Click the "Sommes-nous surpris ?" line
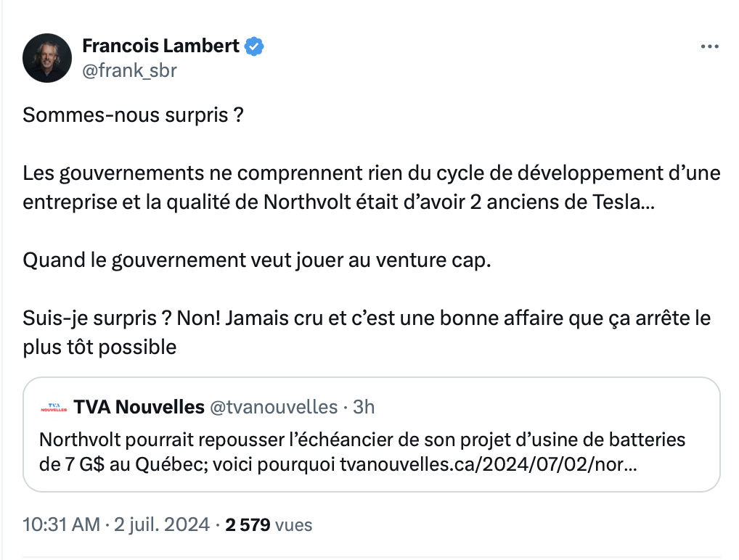The image size is (739, 560). click(133, 115)
